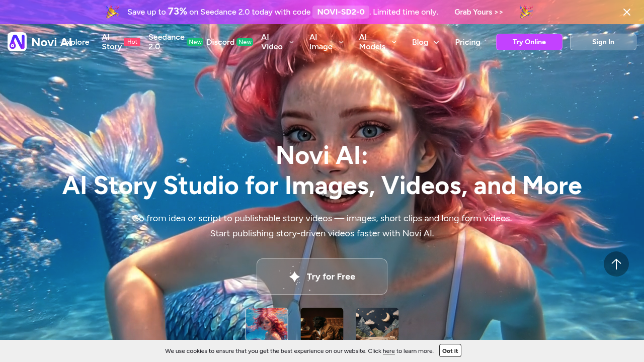
Task: Click the party popper emoji near Grab Yours
Action: pyautogui.click(x=525, y=12)
